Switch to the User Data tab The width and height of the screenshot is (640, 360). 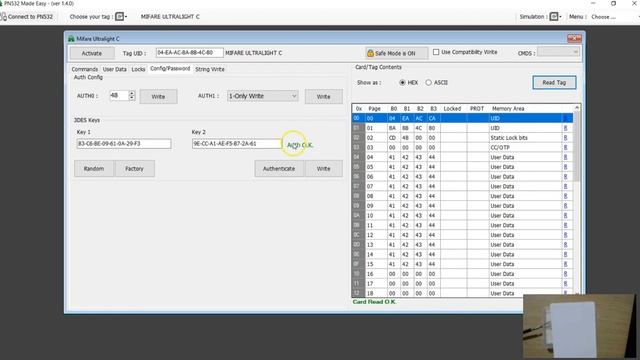115,69
